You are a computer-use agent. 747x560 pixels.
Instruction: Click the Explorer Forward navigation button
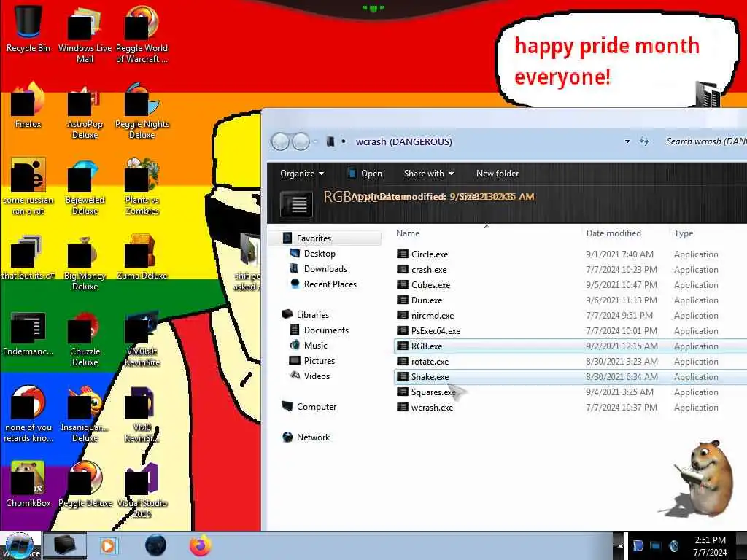click(x=301, y=141)
